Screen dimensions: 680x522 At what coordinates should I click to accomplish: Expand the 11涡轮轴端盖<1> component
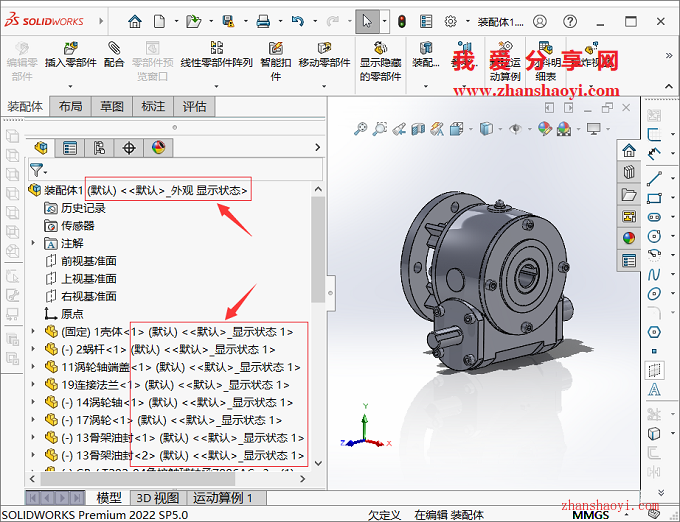pyautogui.click(x=33, y=367)
